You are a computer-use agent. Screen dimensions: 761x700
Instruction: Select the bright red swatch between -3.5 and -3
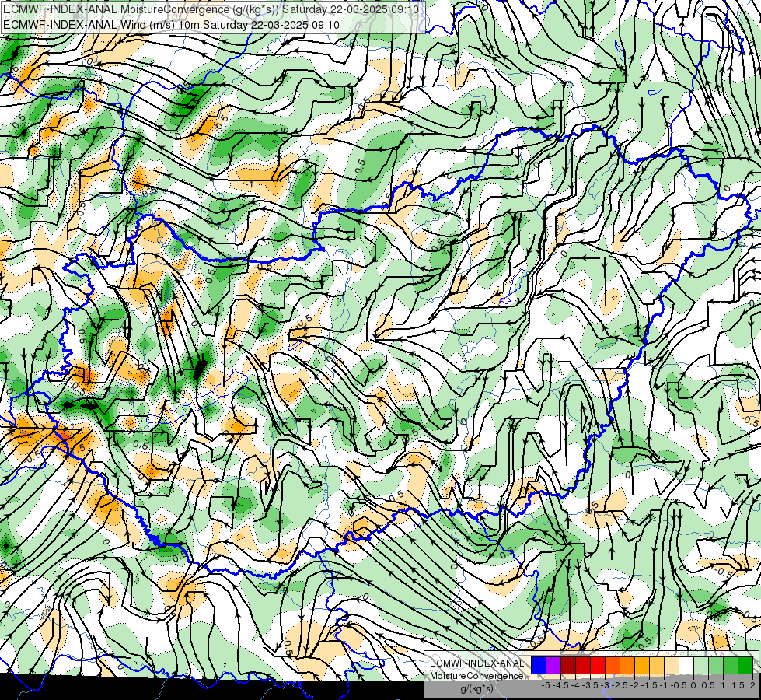click(x=598, y=665)
